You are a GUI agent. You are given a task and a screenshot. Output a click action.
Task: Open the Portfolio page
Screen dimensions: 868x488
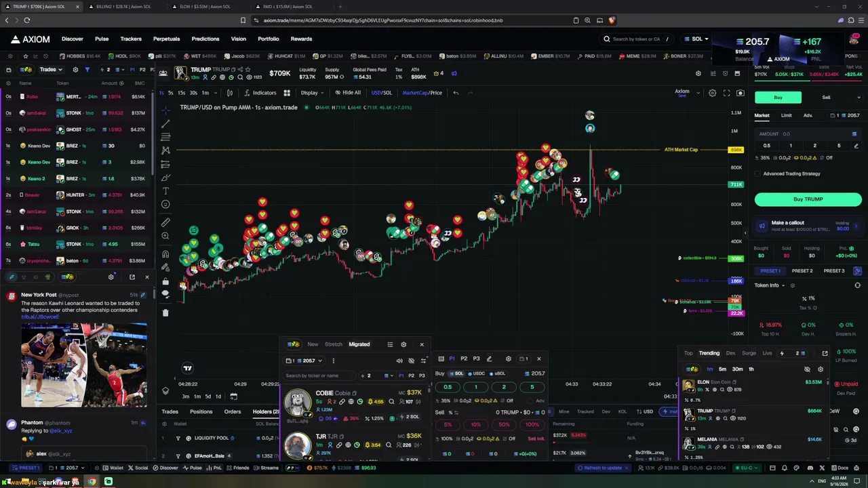point(269,39)
